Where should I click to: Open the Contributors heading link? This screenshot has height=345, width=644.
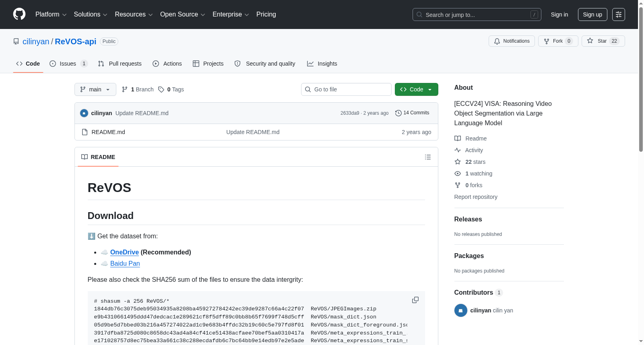point(479,292)
